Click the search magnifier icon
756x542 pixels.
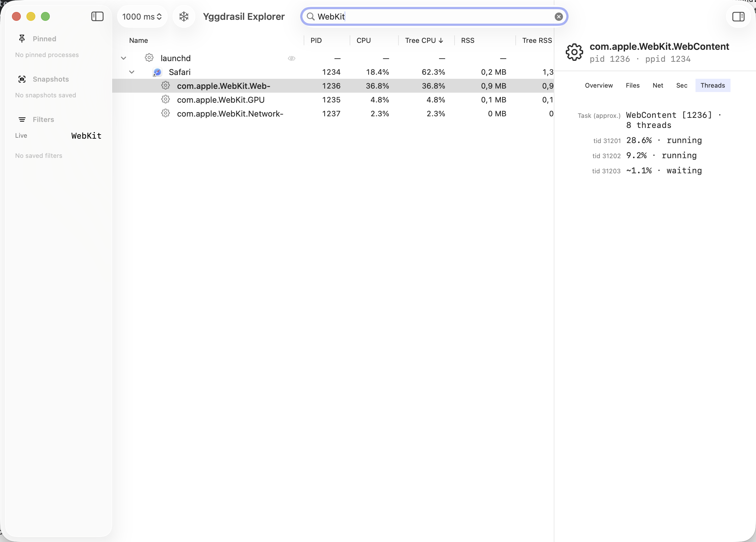click(310, 17)
